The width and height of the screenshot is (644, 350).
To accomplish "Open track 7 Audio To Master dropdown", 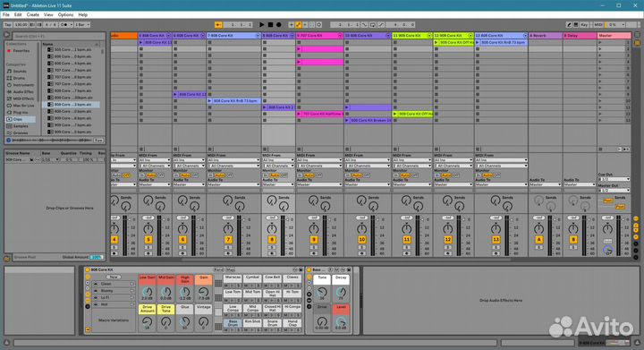I will click(233, 185).
